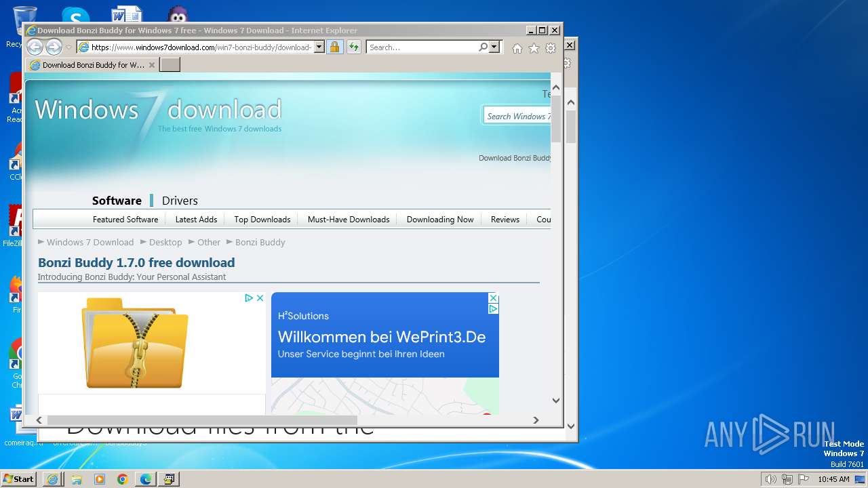Click the zipped folder ad image
The width and height of the screenshot is (868, 488).
tap(135, 343)
